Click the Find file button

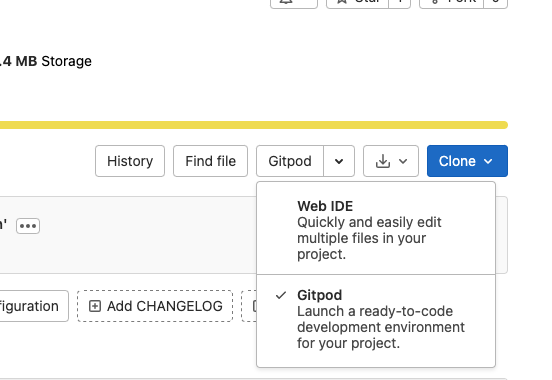point(211,161)
